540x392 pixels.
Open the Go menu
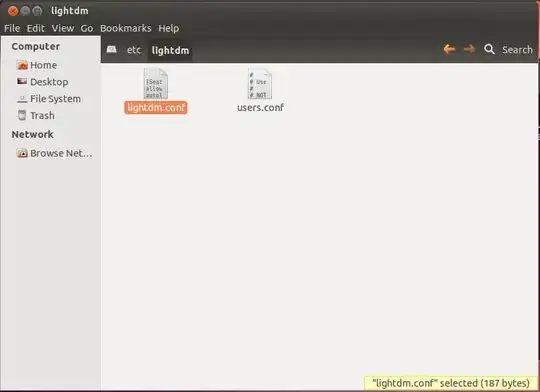tap(87, 28)
